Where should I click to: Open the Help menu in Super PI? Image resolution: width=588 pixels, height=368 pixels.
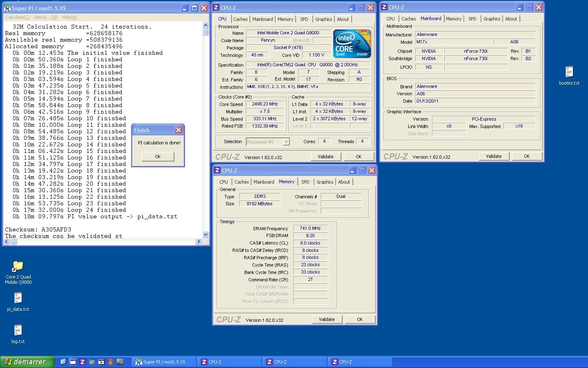click(x=69, y=17)
